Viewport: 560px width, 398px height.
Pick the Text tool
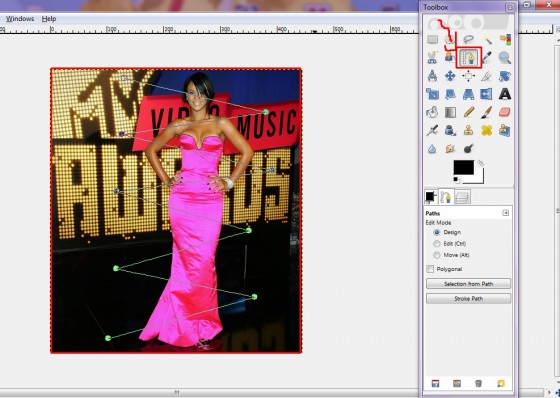pos(505,94)
